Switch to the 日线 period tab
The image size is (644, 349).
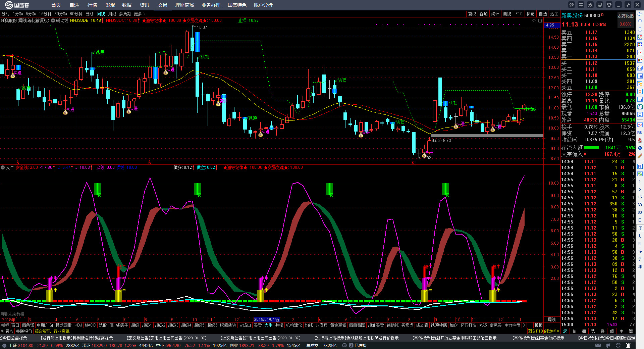pyautogui.click(x=90, y=14)
